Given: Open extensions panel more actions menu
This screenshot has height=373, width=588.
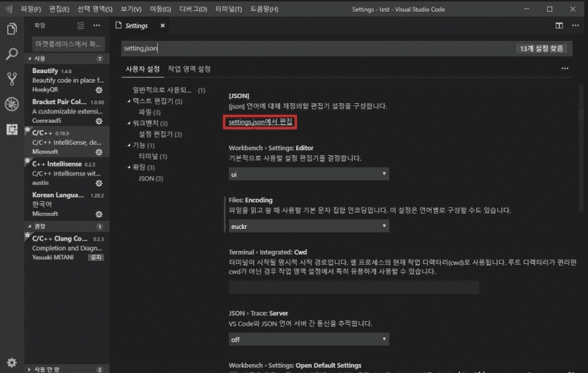Looking at the screenshot, I should tap(97, 25).
